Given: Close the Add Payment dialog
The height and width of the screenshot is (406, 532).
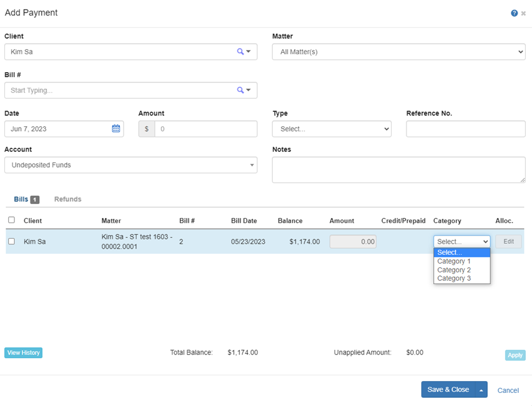Looking at the screenshot, I should (x=523, y=14).
